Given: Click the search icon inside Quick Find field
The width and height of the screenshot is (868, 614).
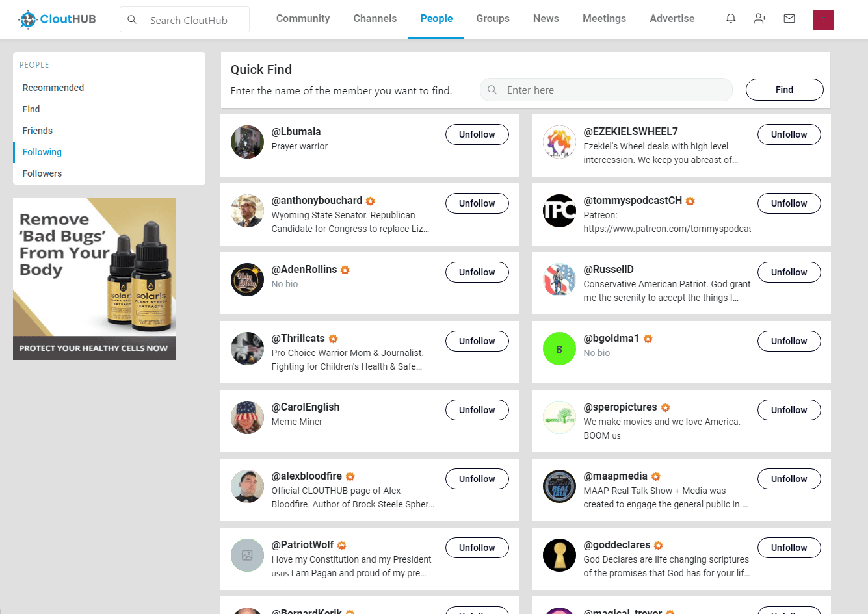Looking at the screenshot, I should click(x=492, y=90).
